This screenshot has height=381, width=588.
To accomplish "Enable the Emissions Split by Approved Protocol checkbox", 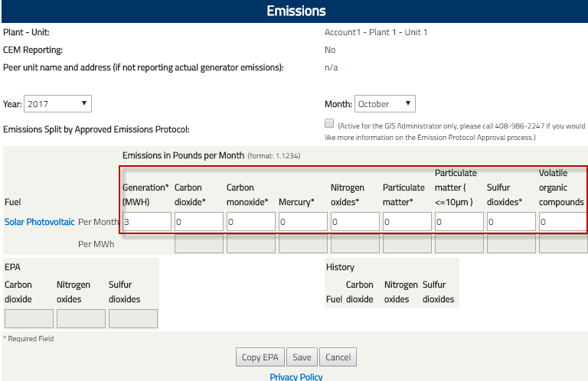I will click(x=329, y=123).
